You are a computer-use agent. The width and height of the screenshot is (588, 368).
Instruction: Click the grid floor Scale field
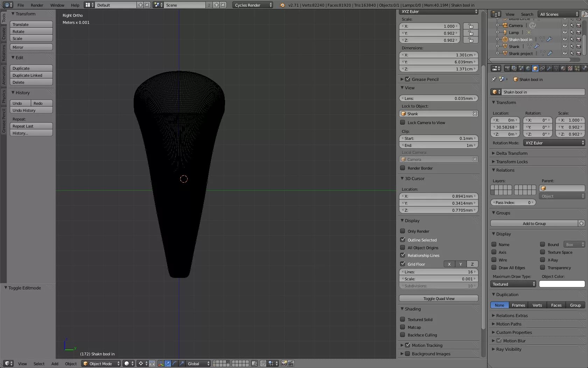tap(439, 279)
